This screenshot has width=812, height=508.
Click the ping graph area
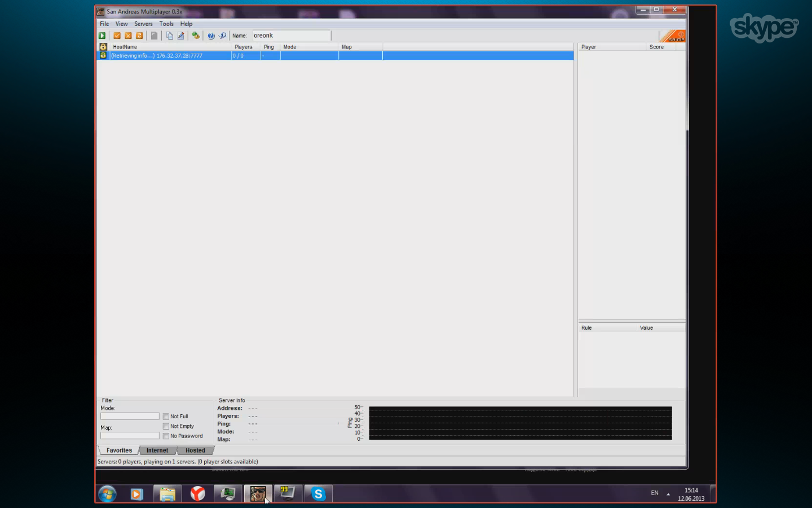click(520, 423)
